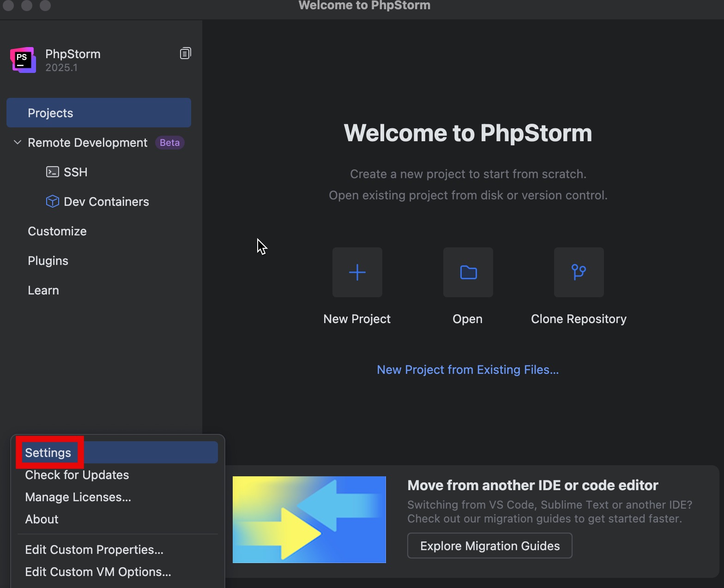724x588 pixels.
Task: Click the New Project plus icon
Action: click(x=357, y=272)
